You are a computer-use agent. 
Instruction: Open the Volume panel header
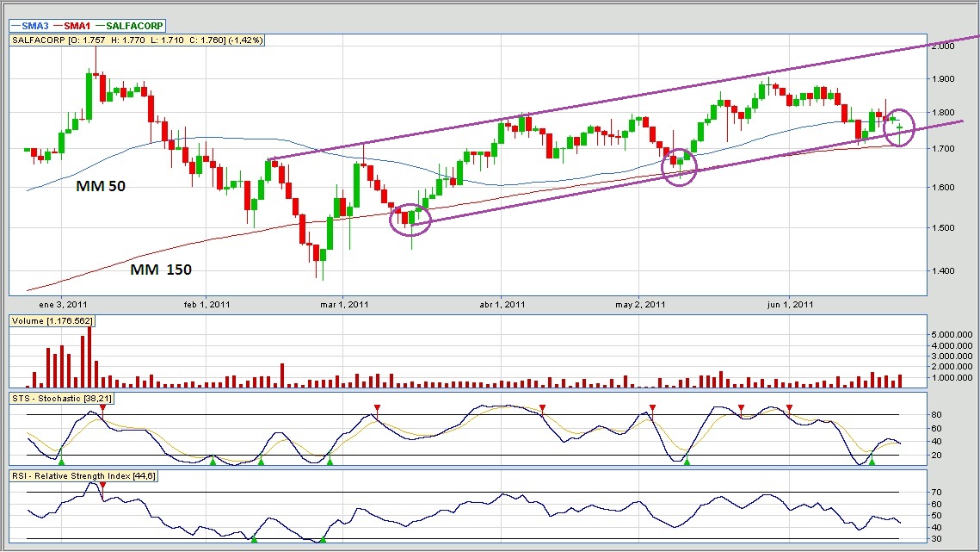52,321
